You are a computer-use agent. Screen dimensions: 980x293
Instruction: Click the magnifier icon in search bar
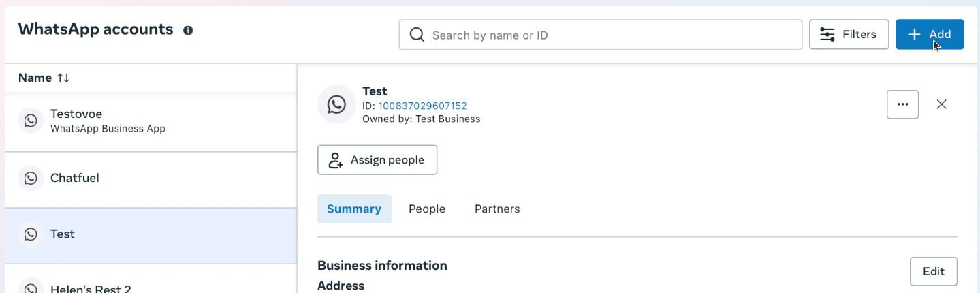[417, 35]
